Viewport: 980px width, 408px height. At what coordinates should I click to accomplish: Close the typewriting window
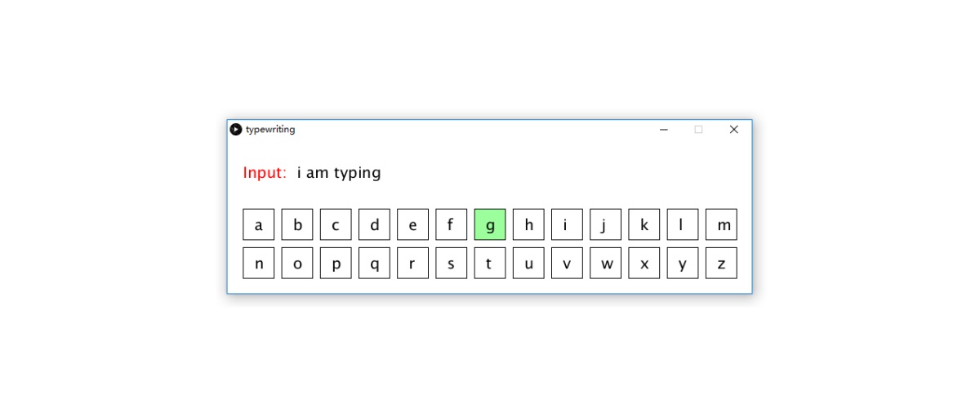click(x=733, y=129)
